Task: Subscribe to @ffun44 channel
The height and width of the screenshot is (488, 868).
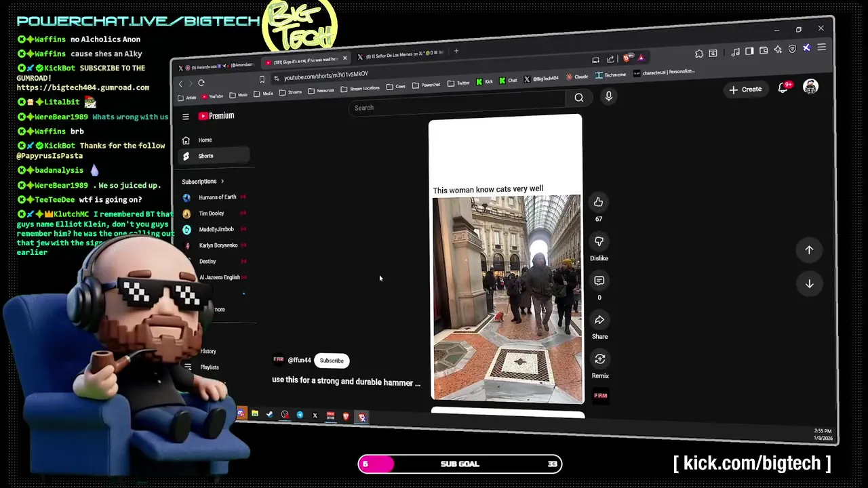Action: click(332, 361)
